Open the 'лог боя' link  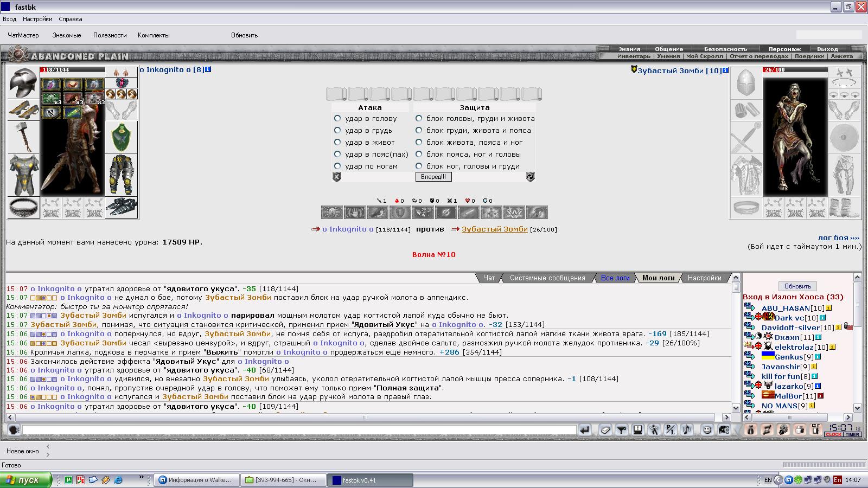point(838,237)
